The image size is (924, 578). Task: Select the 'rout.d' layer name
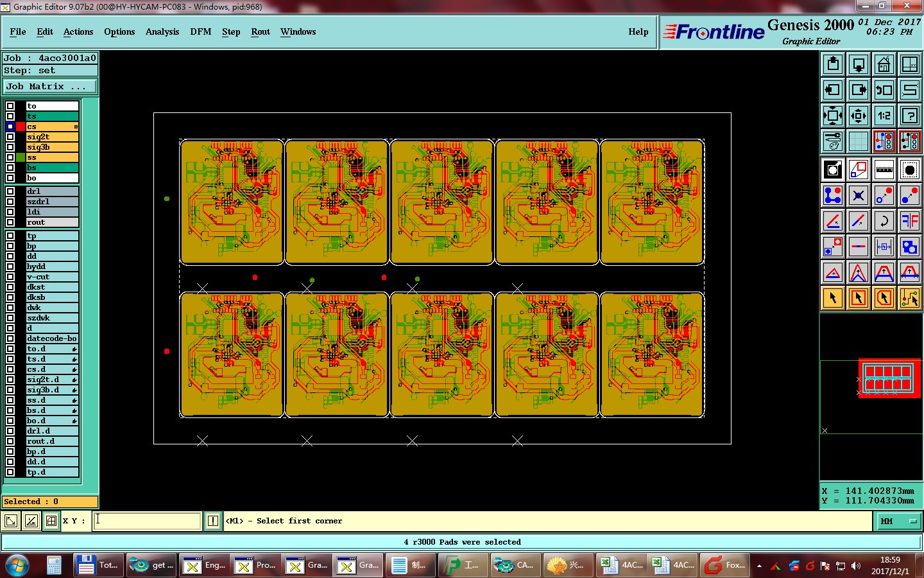(x=52, y=441)
